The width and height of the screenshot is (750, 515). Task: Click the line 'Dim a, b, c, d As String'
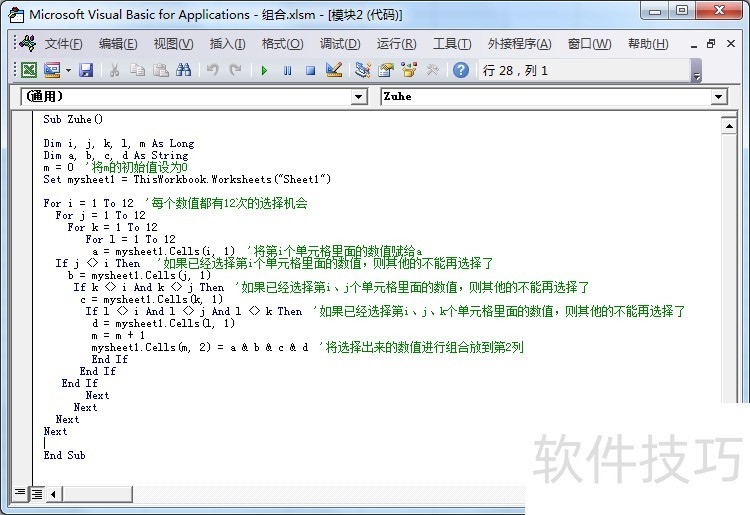pos(116,155)
